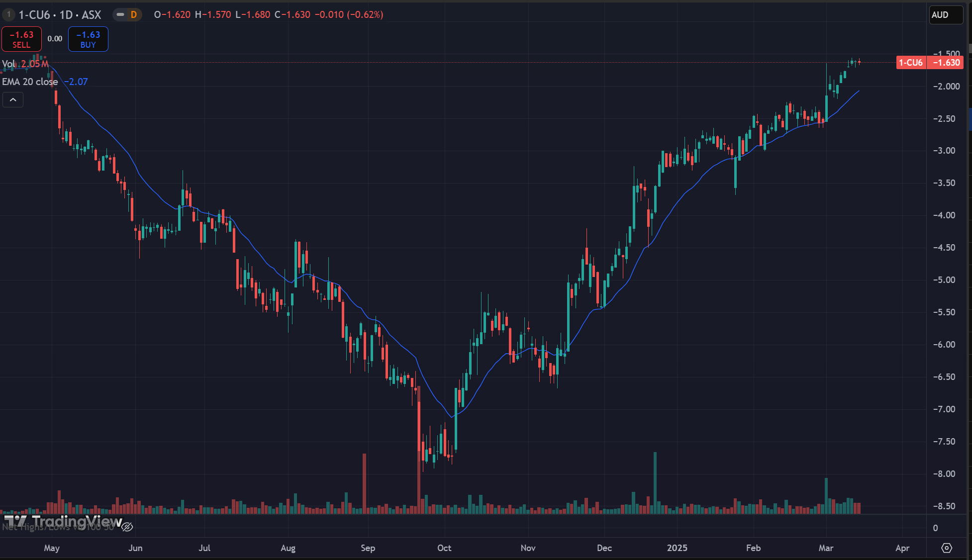This screenshot has width=972, height=560.
Task: Click the -5.00 level on price scale
Action: pos(944,280)
